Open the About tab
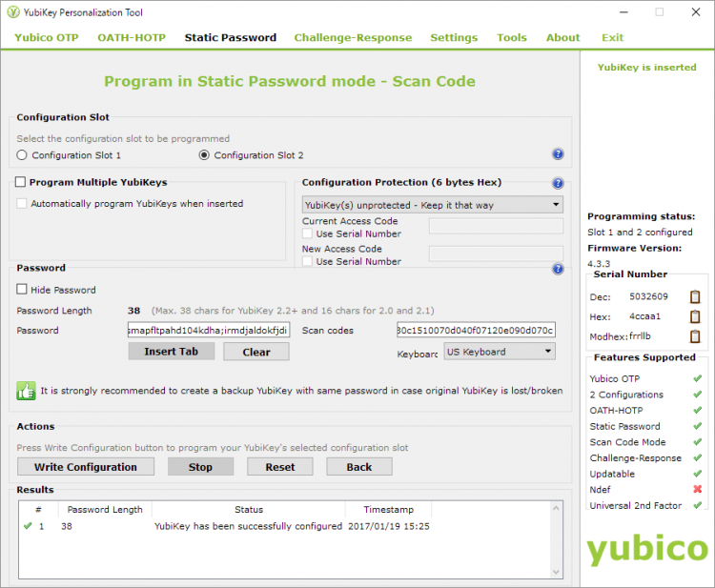 coord(563,37)
